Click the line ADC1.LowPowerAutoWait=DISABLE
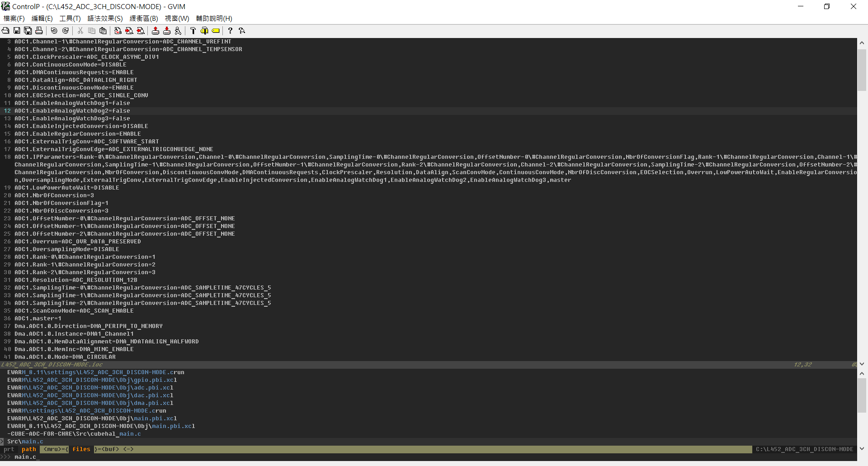The width and height of the screenshot is (868, 466). click(x=67, y=188)
